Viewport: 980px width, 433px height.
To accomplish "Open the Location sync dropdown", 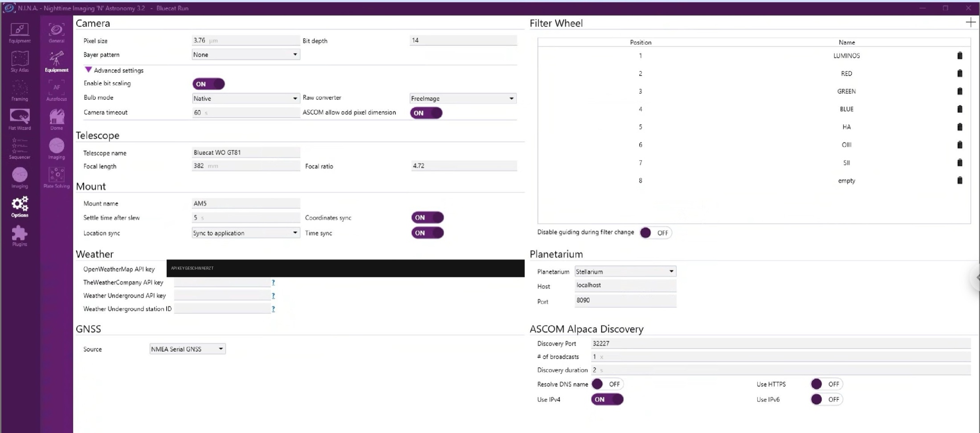I will [246, 233].
